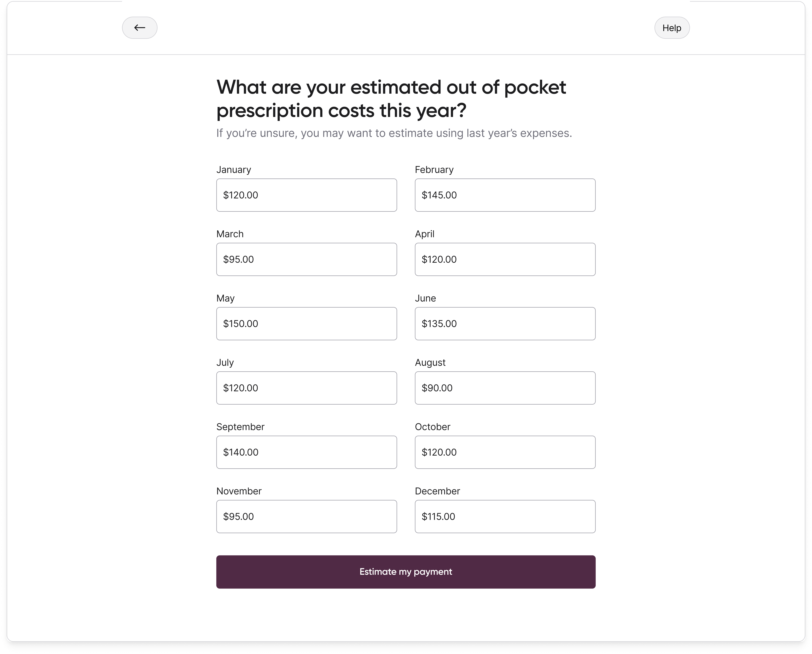Click inside the February amount box
Viewport: 812px width, 654px height.
click(505, 195)
